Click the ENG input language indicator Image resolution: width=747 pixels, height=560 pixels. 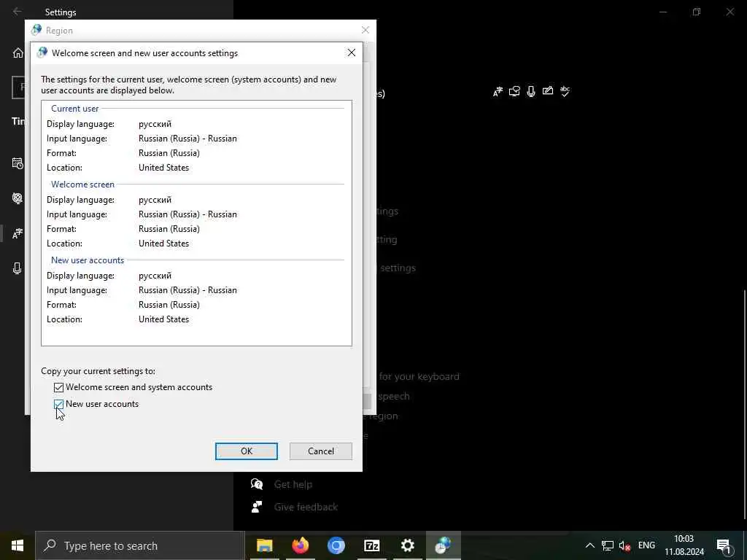coord(646,545)
